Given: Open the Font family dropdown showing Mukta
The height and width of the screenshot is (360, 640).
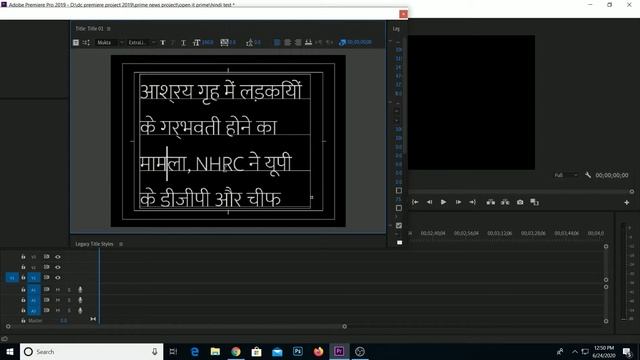Looking at the screenshot, I should click(x=110, y=42).
